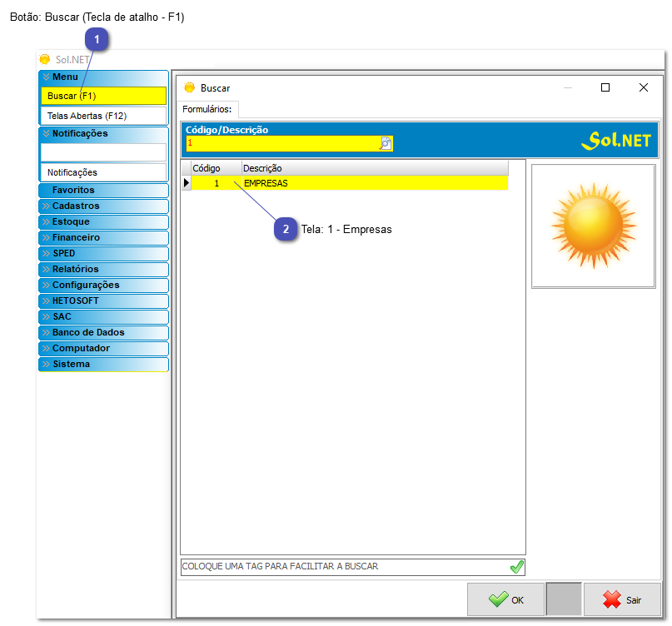Select the record row arrow indicator
Screen dimensions: 672x626
pos(187,182)
